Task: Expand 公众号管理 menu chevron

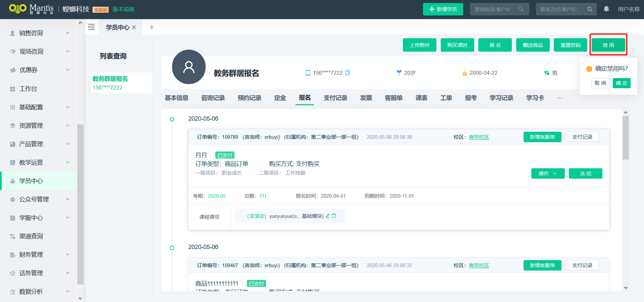Action: (67, 199)
